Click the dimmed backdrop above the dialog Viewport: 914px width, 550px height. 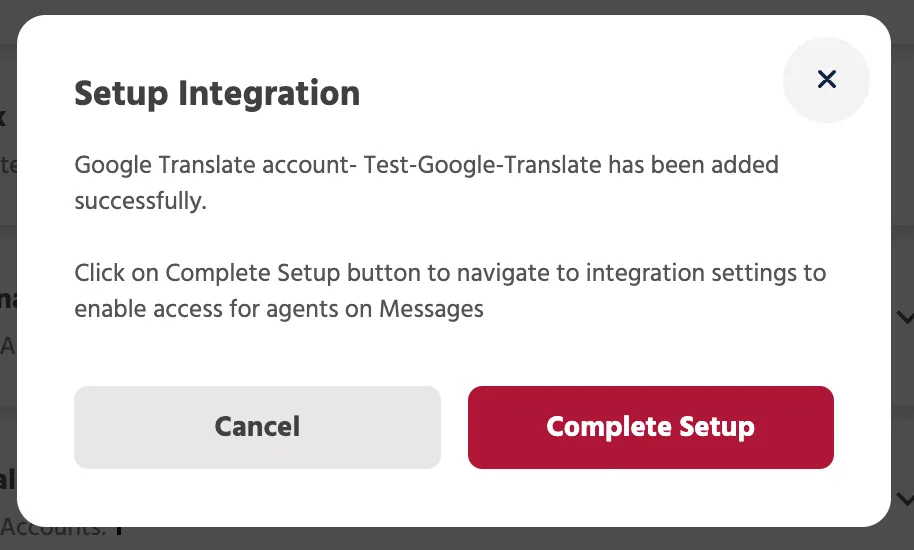coord(457,6)
